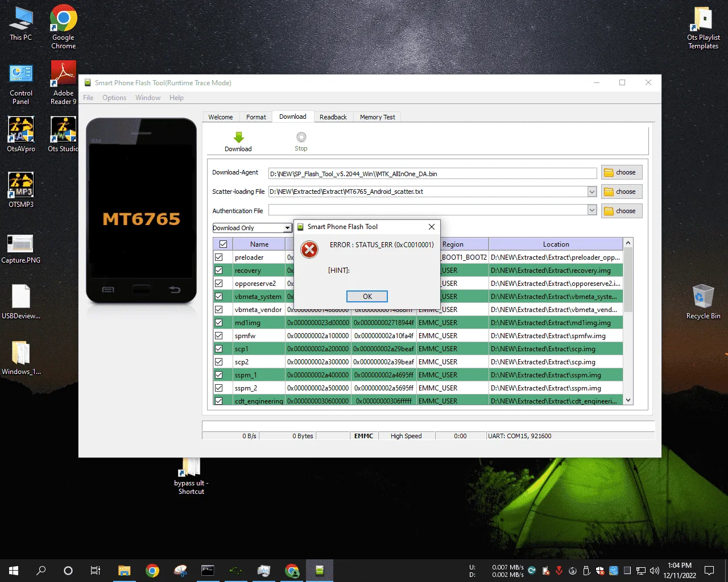Click OK in the error dialog
Image resolution: width=728 pixels, height=582 pixels.
(367, 297)
